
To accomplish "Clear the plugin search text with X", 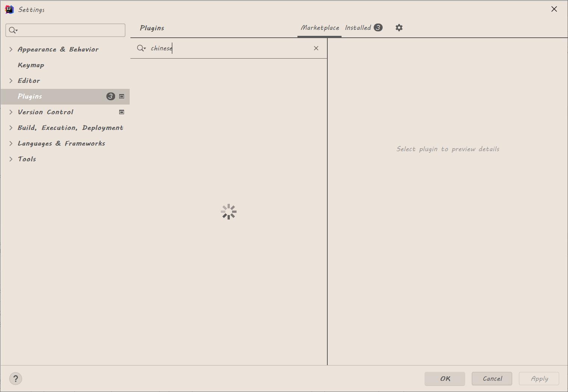I will pos(316,48).
